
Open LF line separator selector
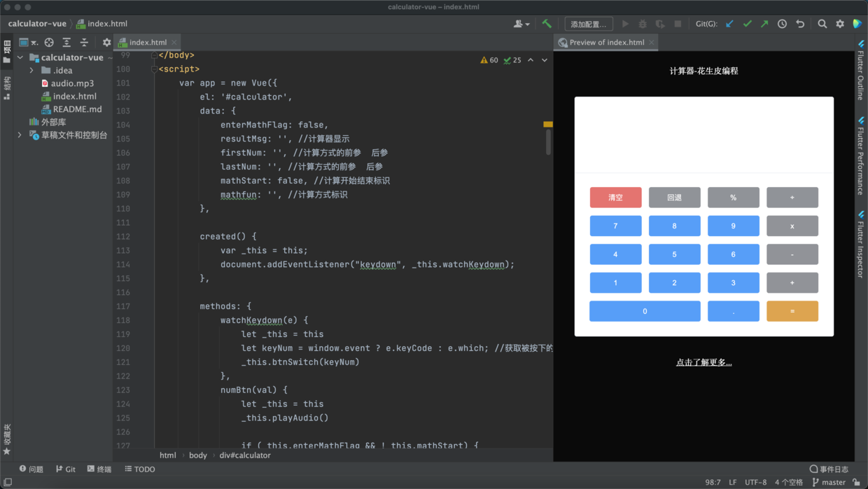(733, 482)
